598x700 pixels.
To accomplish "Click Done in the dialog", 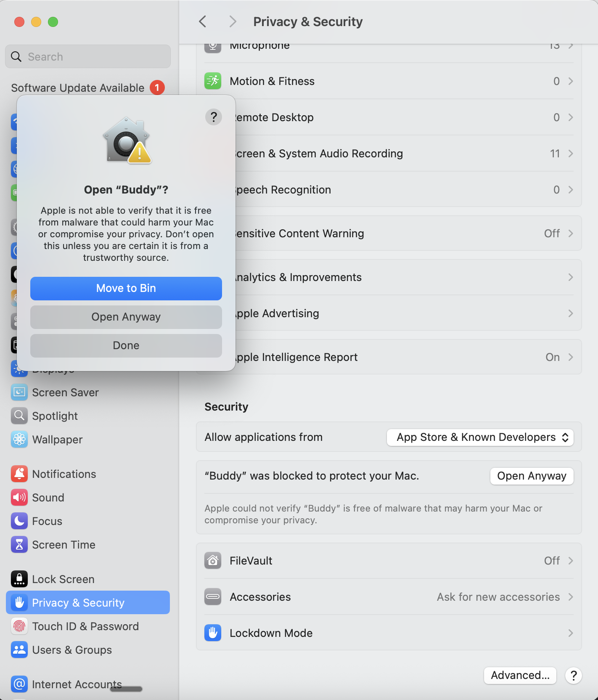I will click(126, 345).
